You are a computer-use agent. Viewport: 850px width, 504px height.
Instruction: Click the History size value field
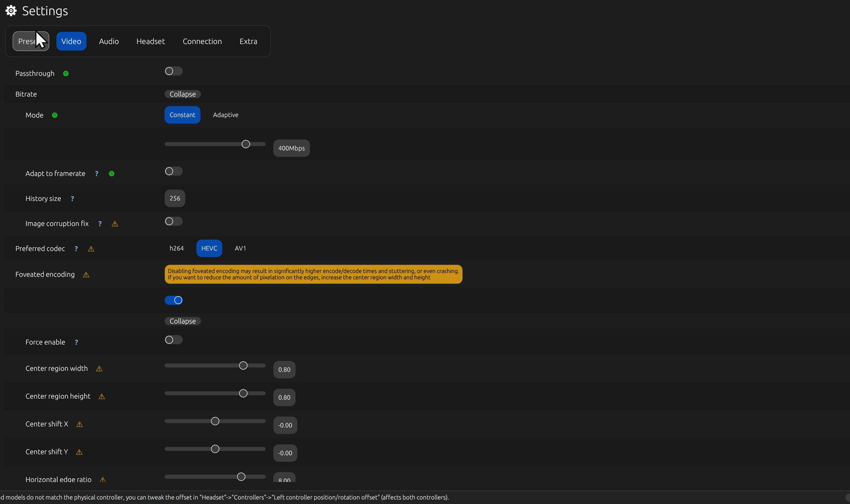coord(175,198)
